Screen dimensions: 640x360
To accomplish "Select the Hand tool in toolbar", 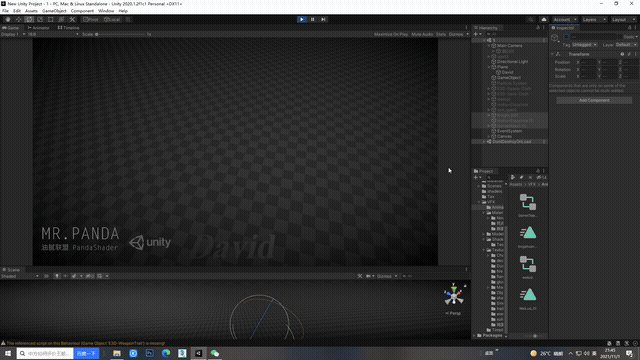I will coord(8,19).
